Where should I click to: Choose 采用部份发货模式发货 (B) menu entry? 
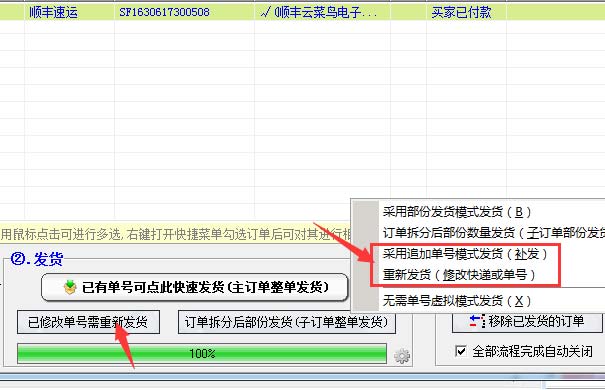click(x=457, y=212)
